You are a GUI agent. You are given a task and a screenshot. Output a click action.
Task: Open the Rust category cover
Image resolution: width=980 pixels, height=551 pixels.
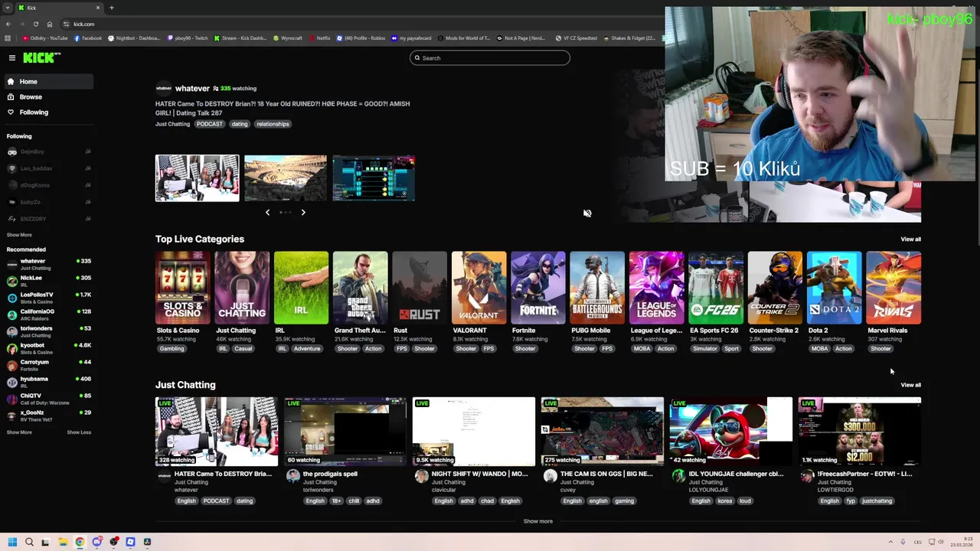(x=420, y=288)
